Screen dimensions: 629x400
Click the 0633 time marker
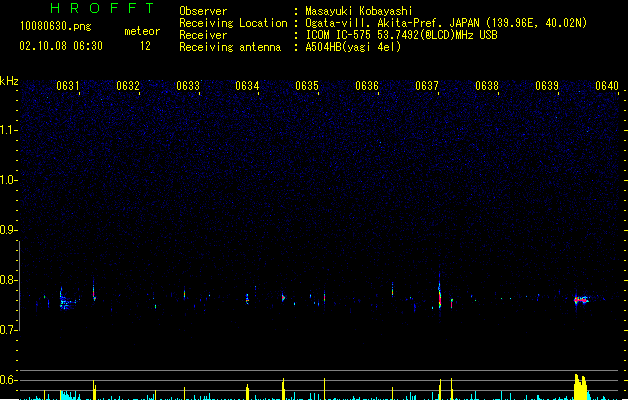click(x=188, y=86)
